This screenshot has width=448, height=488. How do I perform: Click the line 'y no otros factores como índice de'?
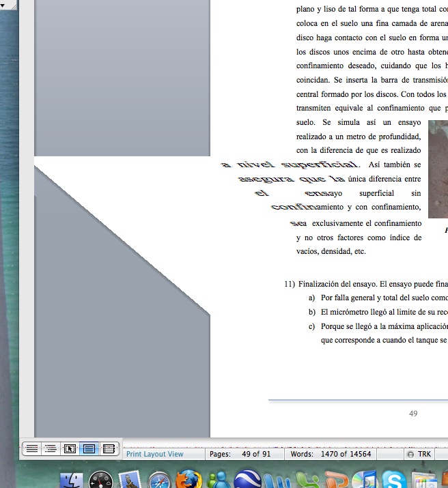(x=359, y=238)
